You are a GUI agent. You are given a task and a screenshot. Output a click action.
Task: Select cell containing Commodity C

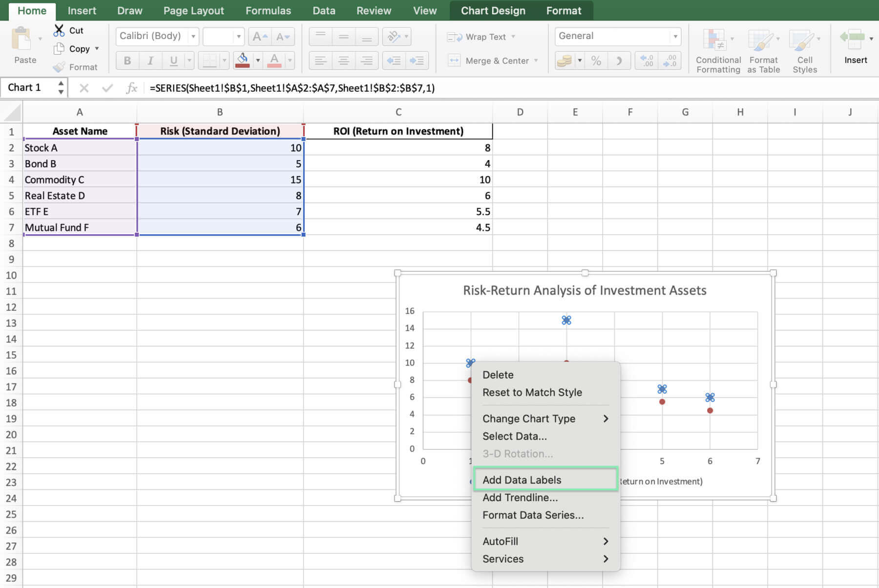coord(80,180)
